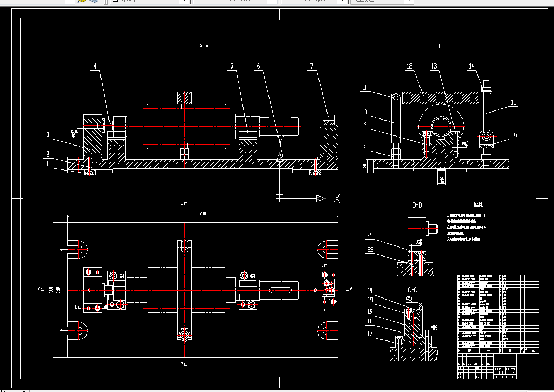The image size is (554, 392).
Task: Select the UCS origin square icon
Action: pos(280,198)
